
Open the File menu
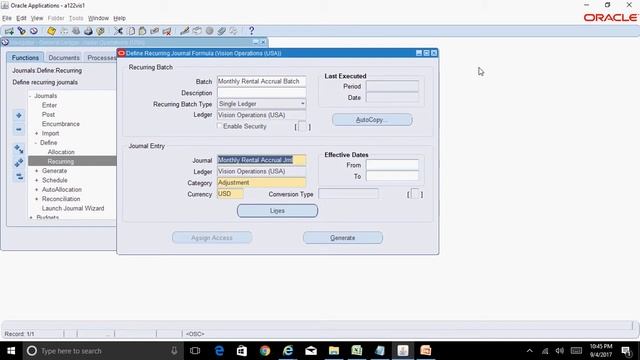[7, 18]
